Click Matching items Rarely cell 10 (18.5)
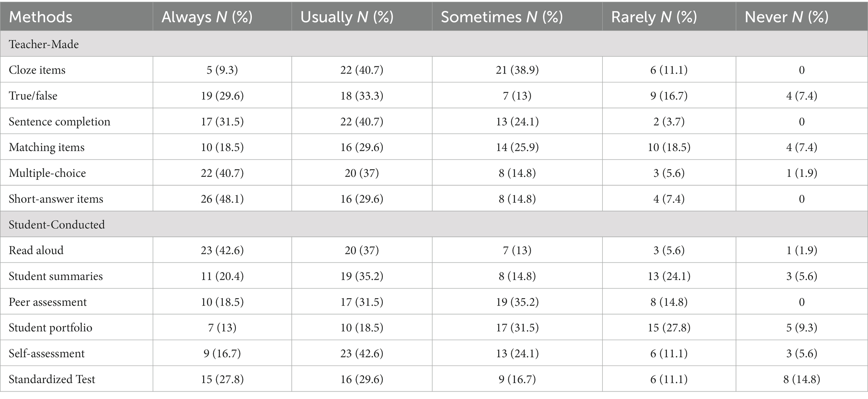The width and height of the screenshot is (868, 399). coord(669,147)
